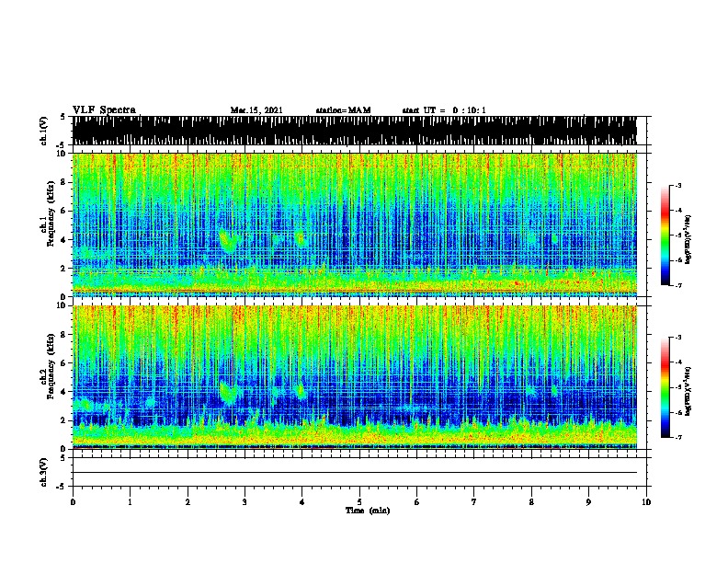Click the ch.2 color scale log(PSD) unit label
Image resolution: width=728 pixels, height=563 pixels.
point(688,391)
